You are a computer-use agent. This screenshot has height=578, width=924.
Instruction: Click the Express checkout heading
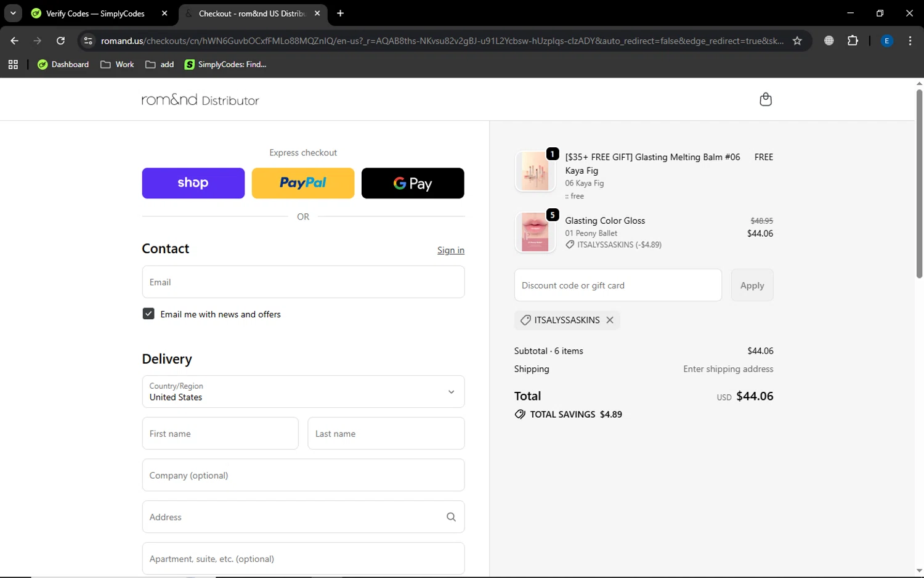tap(303, 153)
